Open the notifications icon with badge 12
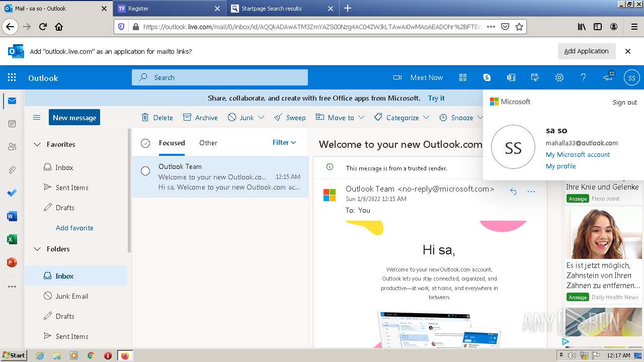644x362 pixels. point(608,77)
